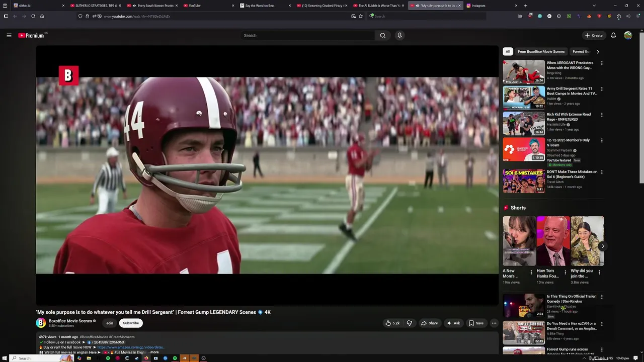644x362 pixels.
Task: Open more actions ellipsis under video
Action: (494, 323)
